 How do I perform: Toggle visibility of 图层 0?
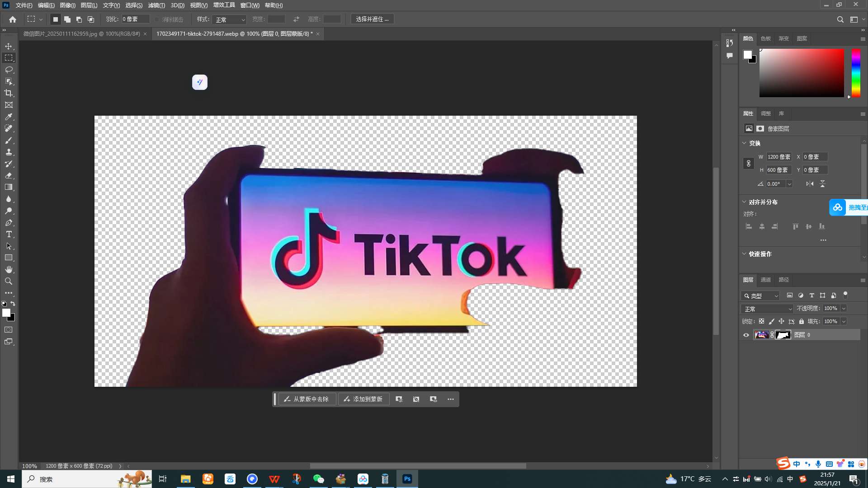pos(746,335)
